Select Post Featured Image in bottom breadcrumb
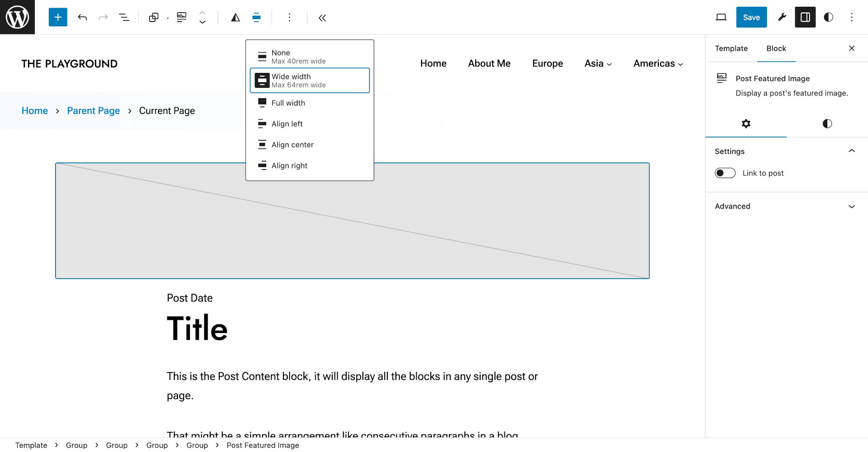The image size is (868, 452). click(262, 445)
